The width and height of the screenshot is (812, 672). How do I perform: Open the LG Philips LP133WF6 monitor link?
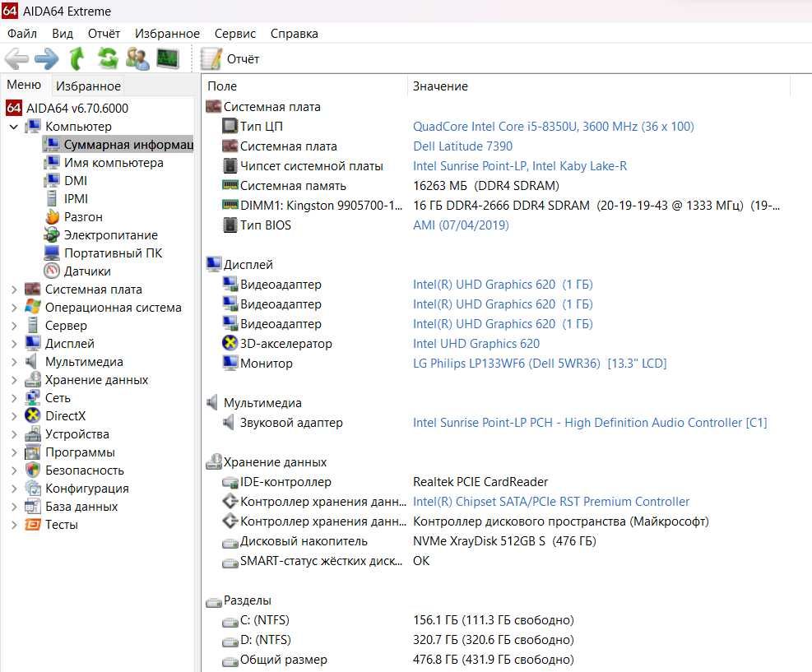pos(540,364)
